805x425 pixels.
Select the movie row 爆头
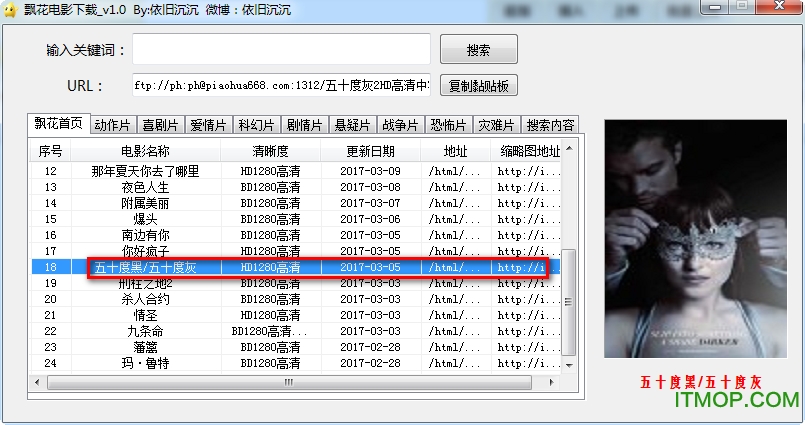coord(296,219)
